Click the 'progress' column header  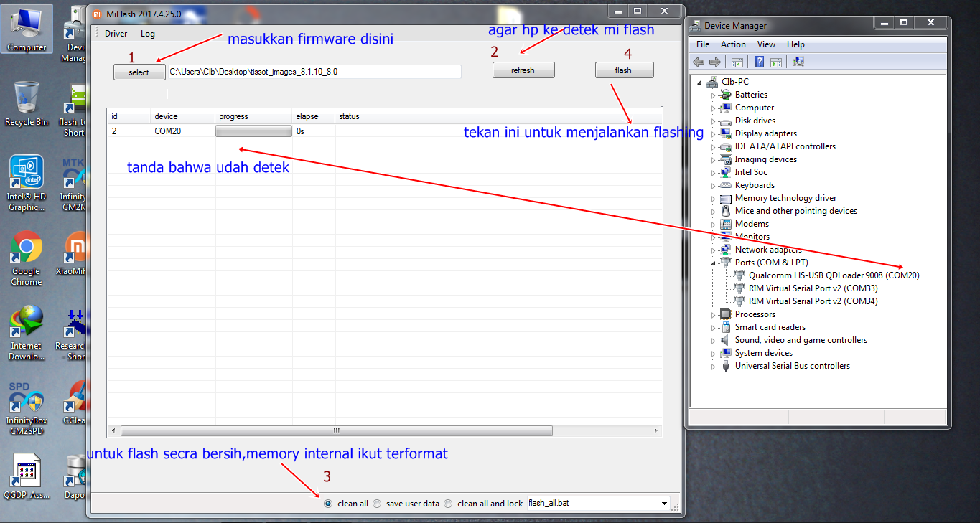pos(233,116)
